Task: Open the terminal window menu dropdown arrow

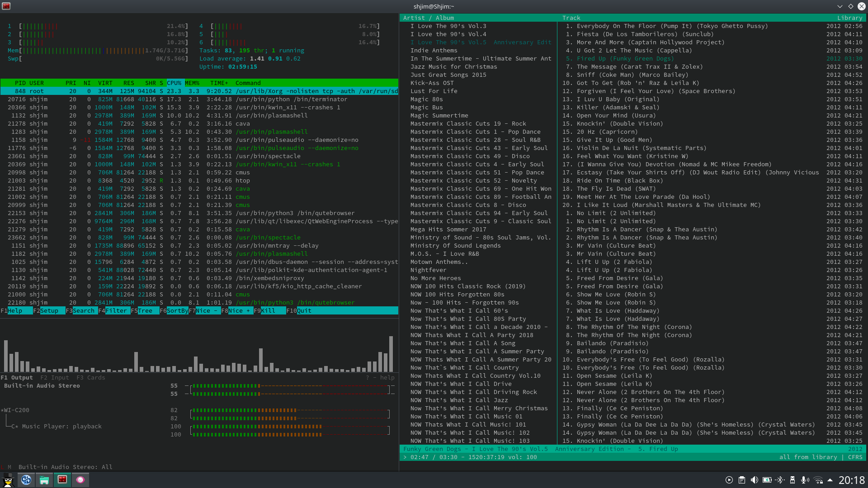Action: pos(840,6)
